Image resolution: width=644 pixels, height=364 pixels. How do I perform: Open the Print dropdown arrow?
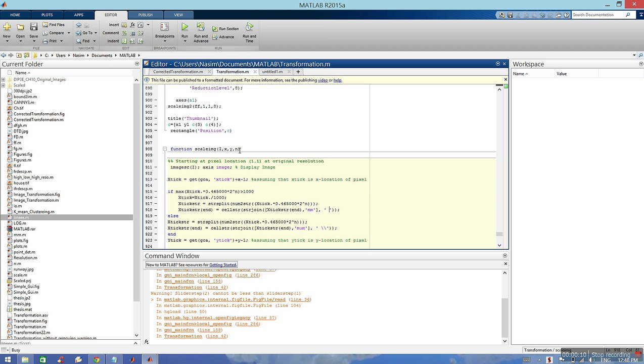coord(61,41)
